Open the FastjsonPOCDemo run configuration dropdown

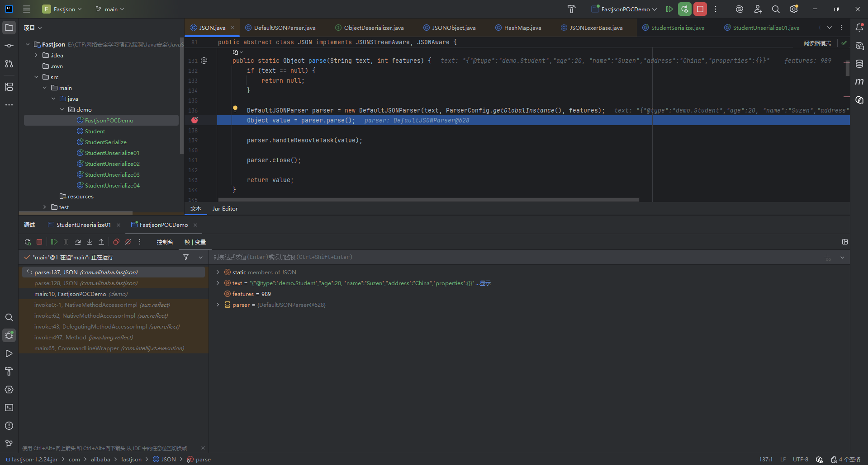tap(624, 9)
